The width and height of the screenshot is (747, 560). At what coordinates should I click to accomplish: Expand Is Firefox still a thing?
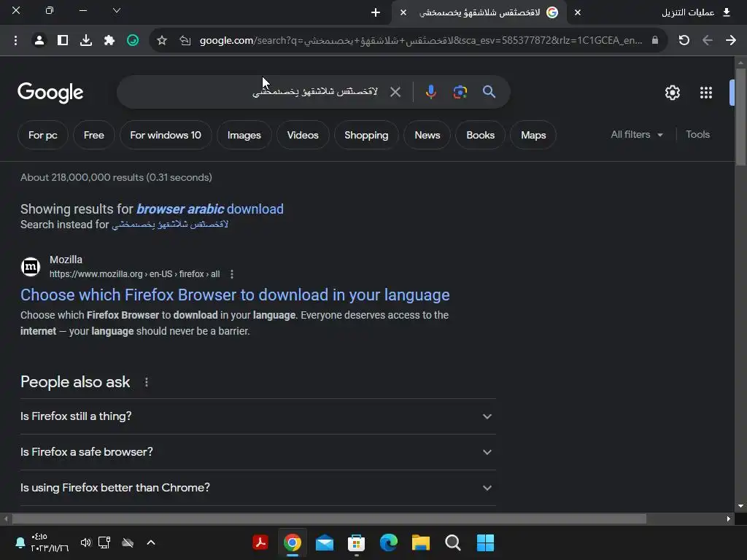pyautogui.click(x=258, y=416)
